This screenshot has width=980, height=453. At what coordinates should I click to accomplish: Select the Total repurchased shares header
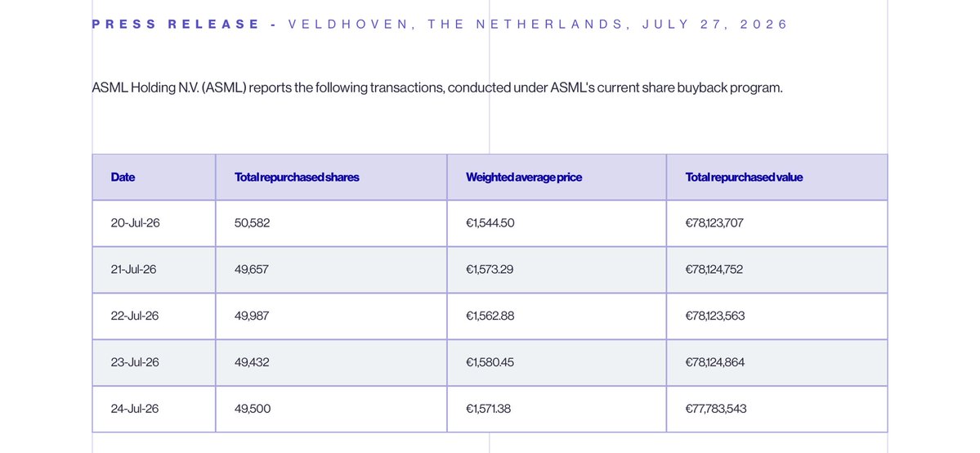[331, 177]
